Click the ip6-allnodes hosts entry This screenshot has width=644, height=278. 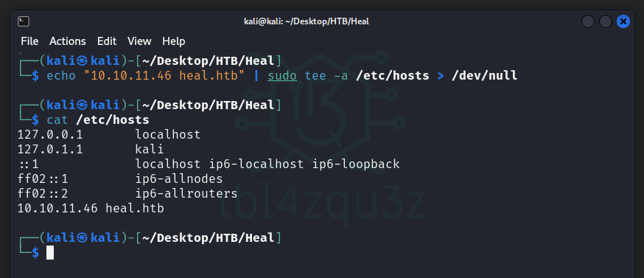point(179,179)
